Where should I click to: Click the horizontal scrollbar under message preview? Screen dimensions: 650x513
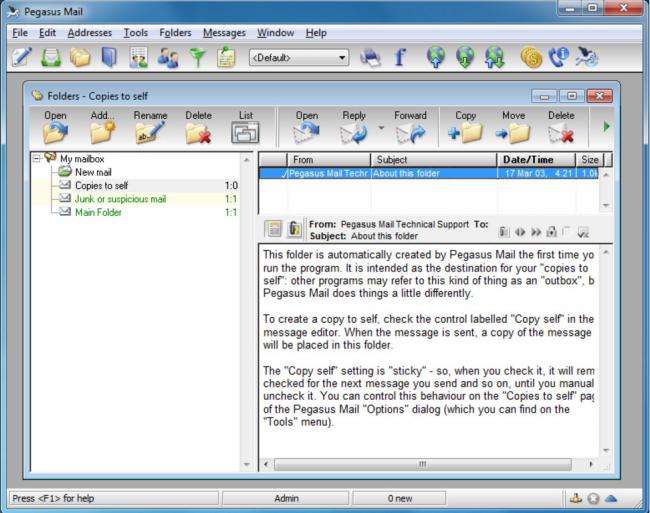click(423, 464)
